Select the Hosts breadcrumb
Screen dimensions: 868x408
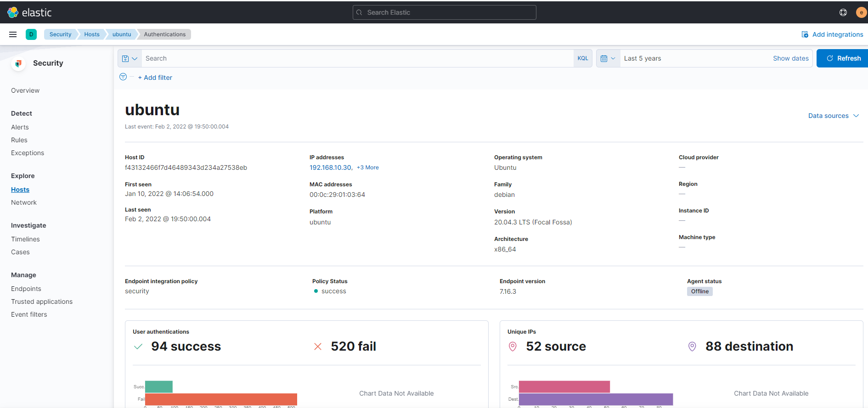pos(91,34)
